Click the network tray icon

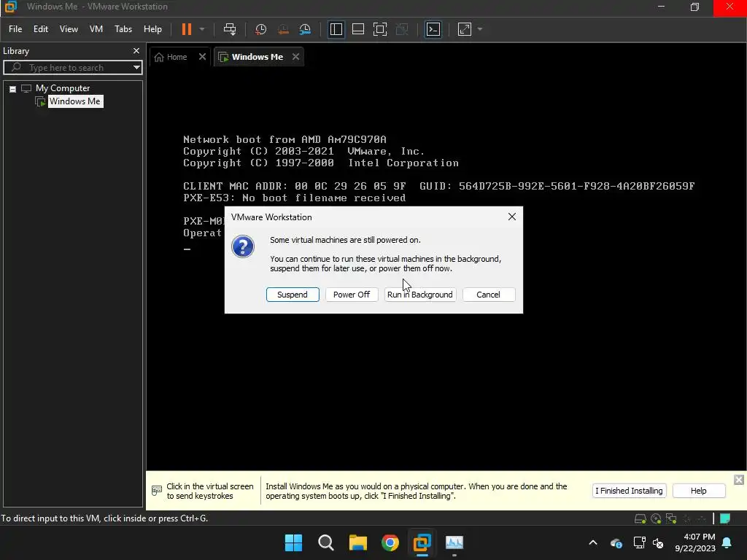tap(639, 542)
